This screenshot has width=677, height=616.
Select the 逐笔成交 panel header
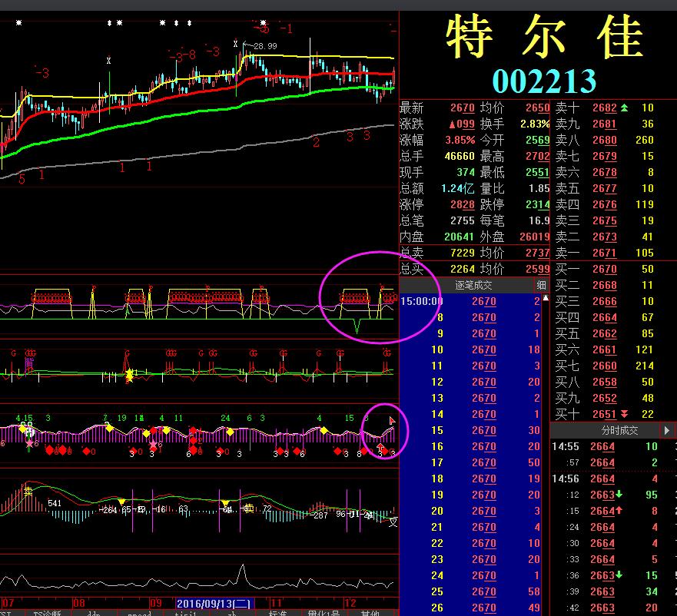[473, 285]
